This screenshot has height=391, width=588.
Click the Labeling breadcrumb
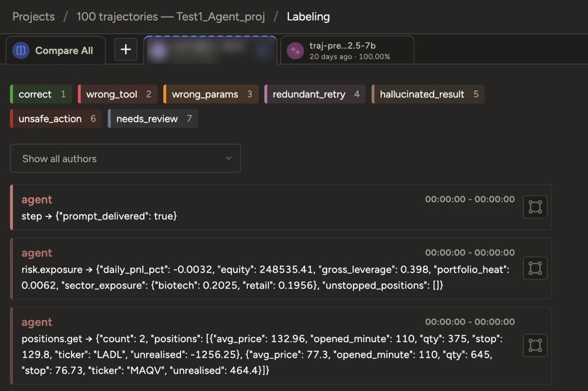point(308,16)
